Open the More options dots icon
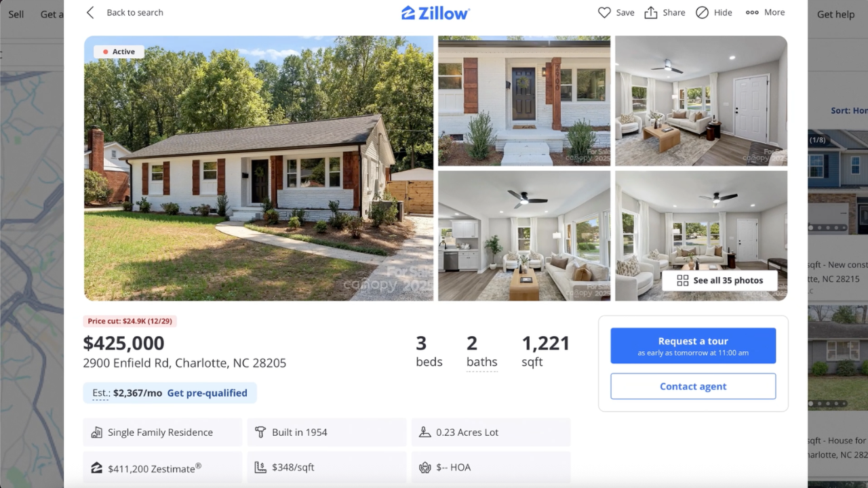This screenshot has width=868, height=488. [752, 12]
